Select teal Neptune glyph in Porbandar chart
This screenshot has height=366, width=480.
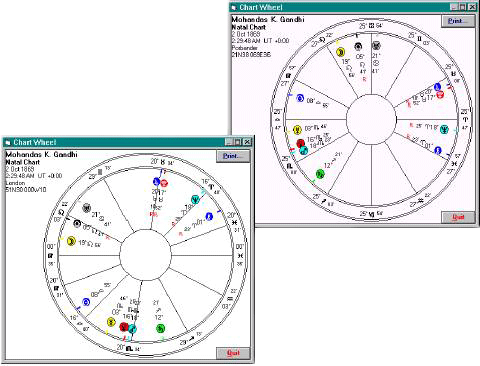click(x=444, y=129)
